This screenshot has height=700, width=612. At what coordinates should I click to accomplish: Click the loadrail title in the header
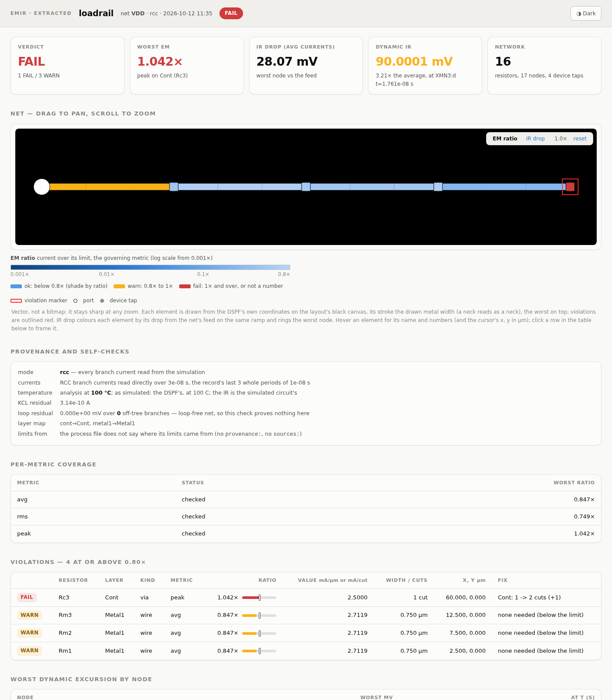pyautogui.click(x=96, y=13)
